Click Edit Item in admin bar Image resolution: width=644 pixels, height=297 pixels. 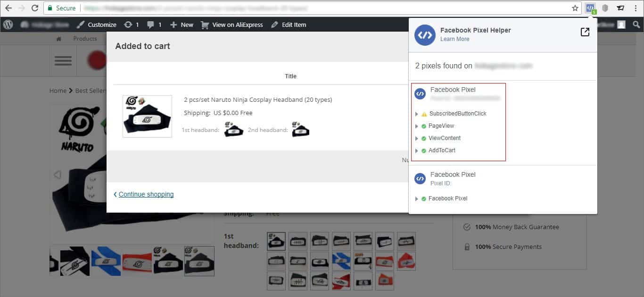tap(289, 25)
